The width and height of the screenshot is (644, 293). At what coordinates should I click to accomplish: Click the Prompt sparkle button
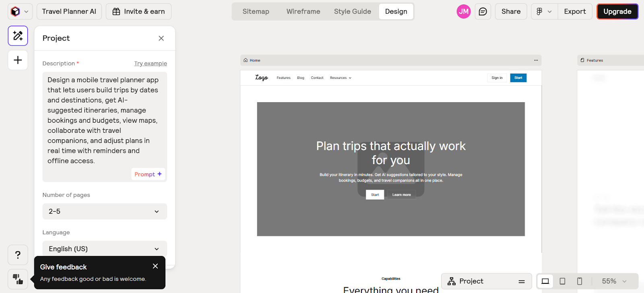pos(148,174)
